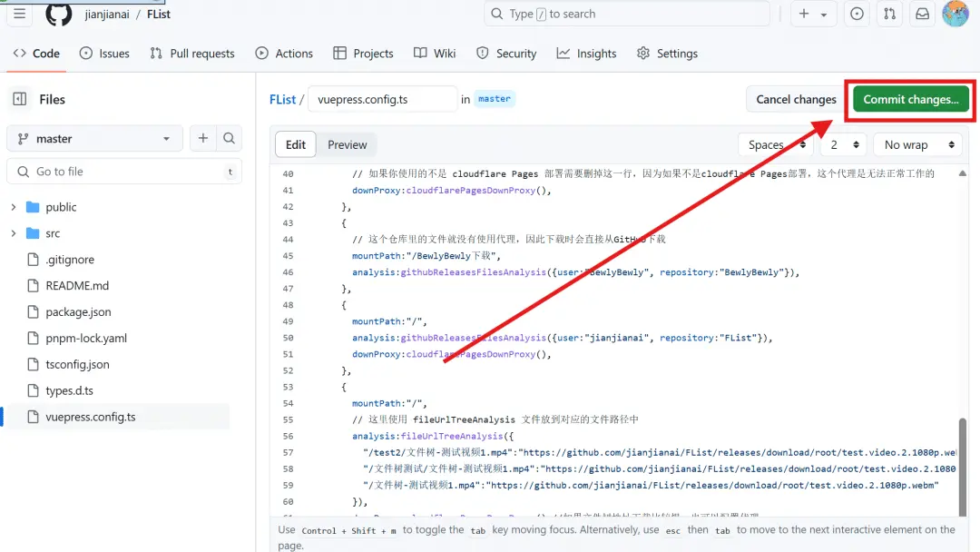This screenshot has width=980, height=552.
Task: Open the hamburger navigation menu
Action: pyautogui.click(x=19, y=14)
